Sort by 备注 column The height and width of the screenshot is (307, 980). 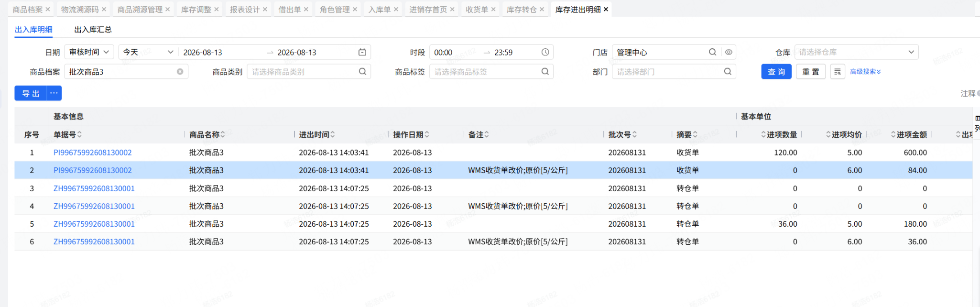pyautogui.click(x=487, y=135)
